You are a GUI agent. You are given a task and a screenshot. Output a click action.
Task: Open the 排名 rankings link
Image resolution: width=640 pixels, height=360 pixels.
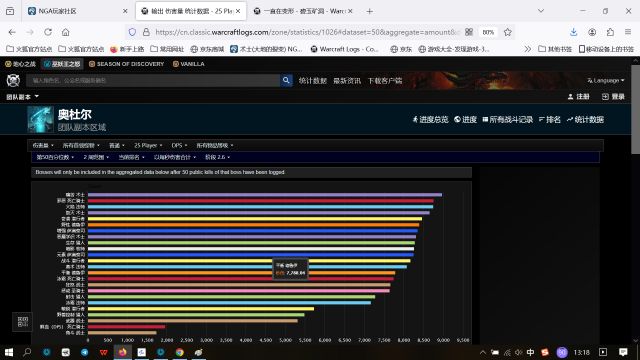[x=549, y=120]
